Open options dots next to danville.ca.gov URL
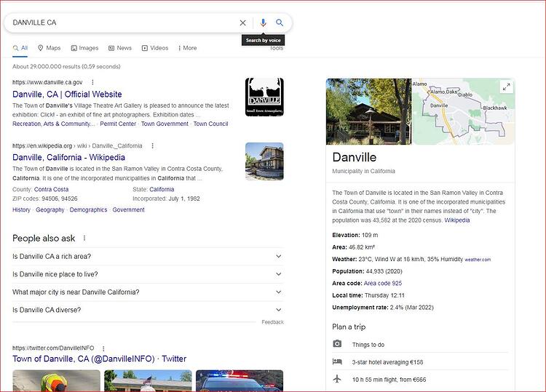Image resolution: width=546 pixels, height=392 pixels. coord(92,82)
